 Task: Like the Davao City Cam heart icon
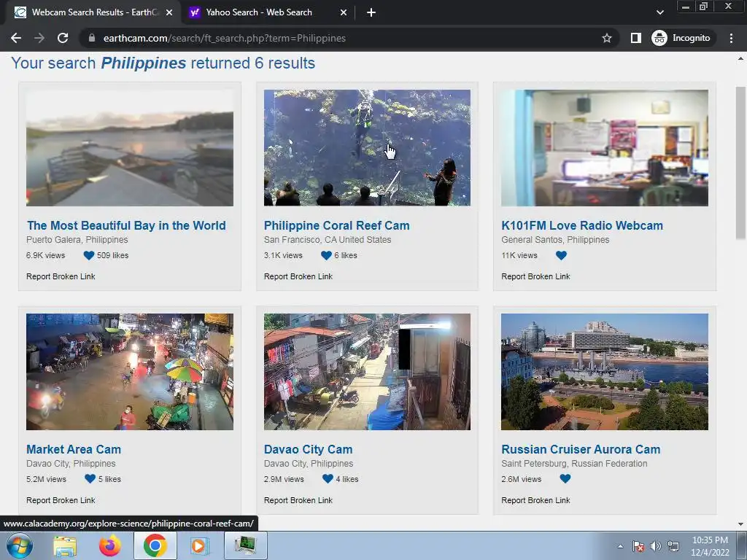click(x=328, y=478)
